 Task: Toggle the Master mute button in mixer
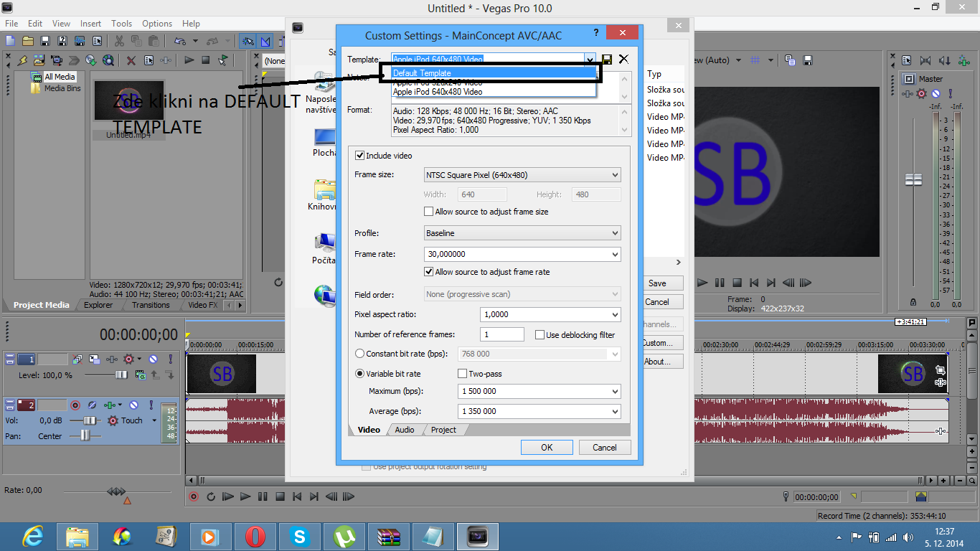pos(936,94)
